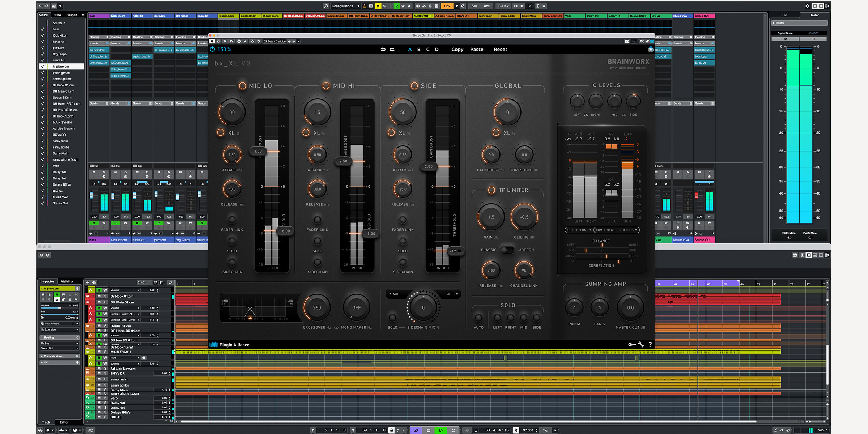The image size is (868, 434).
Task: Open the plugin wrench settings icon
Action: (641, 345)
